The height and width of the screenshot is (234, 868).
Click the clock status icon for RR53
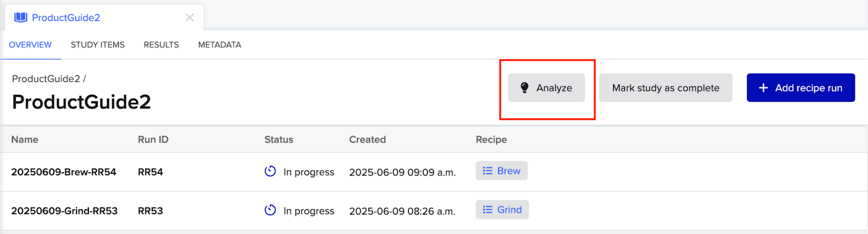[270, 210]
